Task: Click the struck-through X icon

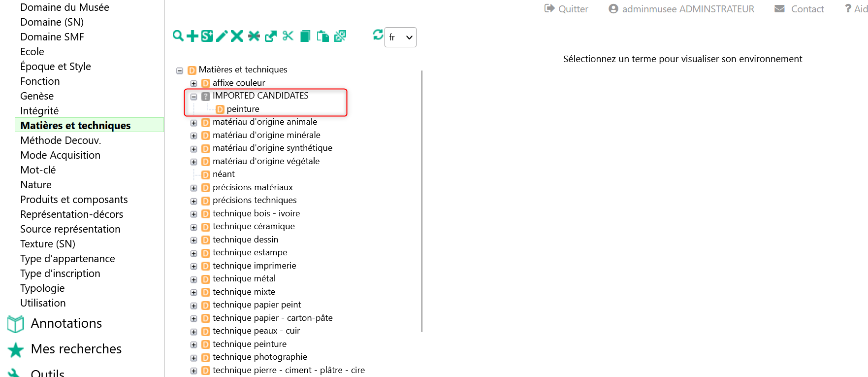Action: (x=254, y=36)
